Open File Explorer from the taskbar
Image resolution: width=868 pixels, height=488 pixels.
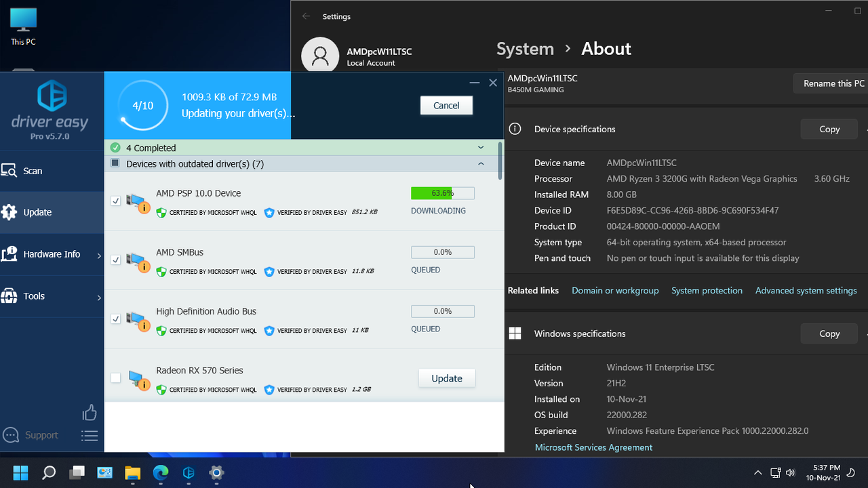click(x=132, y=472)
